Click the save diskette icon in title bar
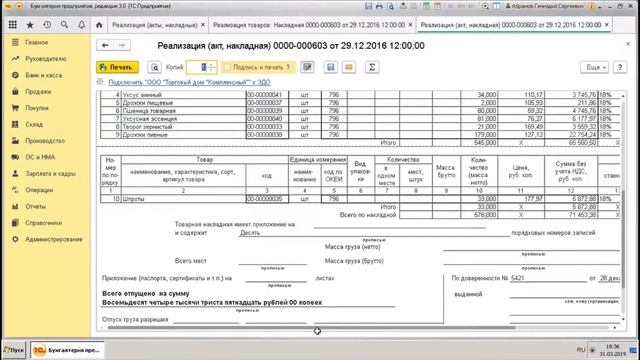Screen dimensions: 640x360 [x=369, y=6]
